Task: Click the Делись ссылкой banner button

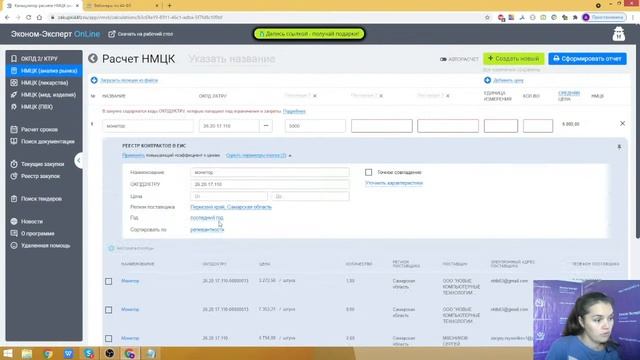Action: point(309,34)
